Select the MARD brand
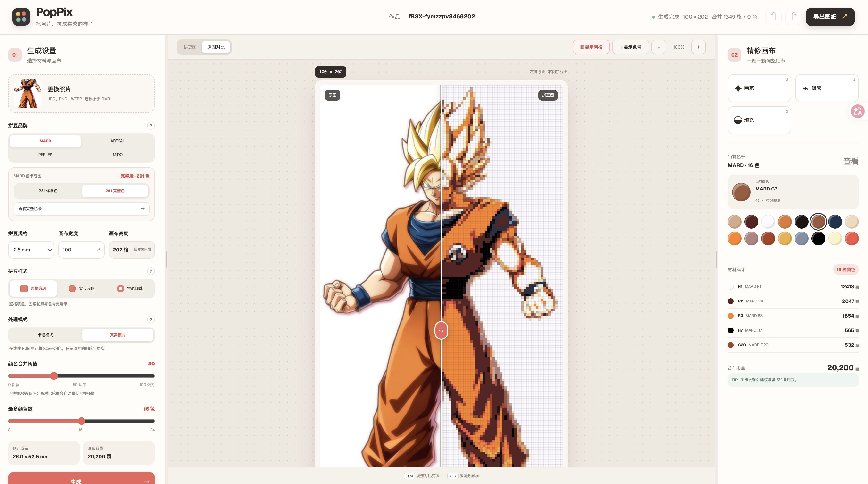Screen dimensions: 868x484 click(x=45, y=141)
